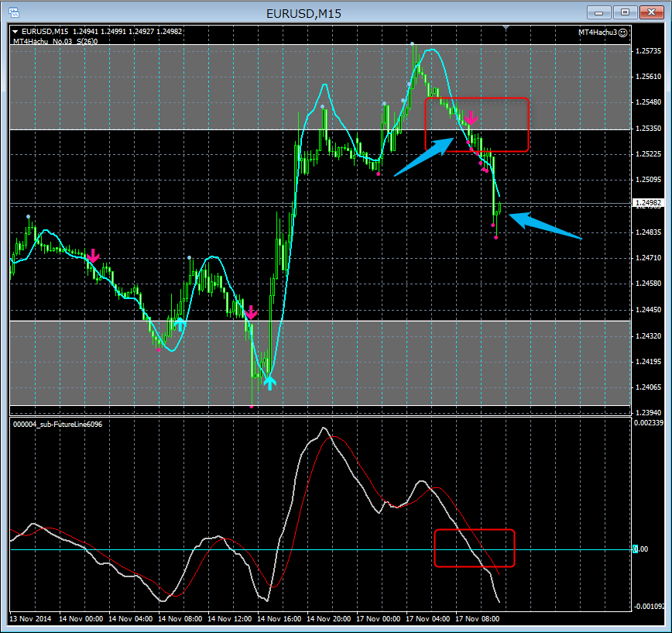Click the 1.23940 price scale value
Viewport: 672px width, 633px height.
pos(648,412)
